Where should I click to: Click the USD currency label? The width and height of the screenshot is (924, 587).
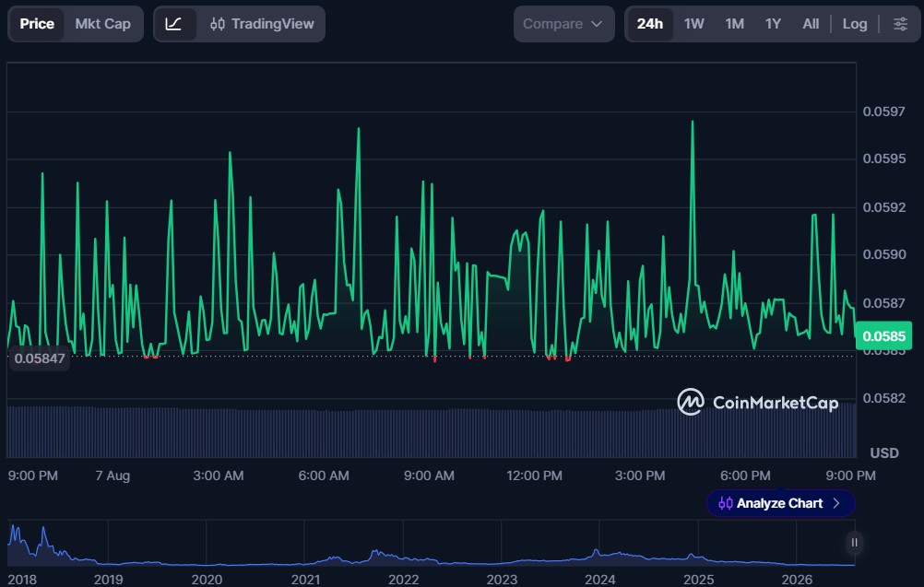pos(884,453)
